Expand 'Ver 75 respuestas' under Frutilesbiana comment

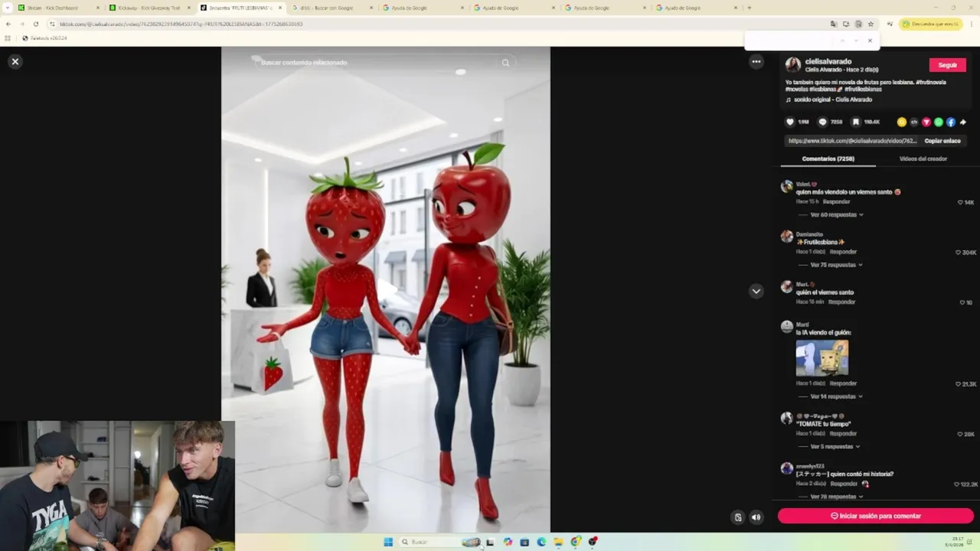pyautogui.click(x=836, y=265)
